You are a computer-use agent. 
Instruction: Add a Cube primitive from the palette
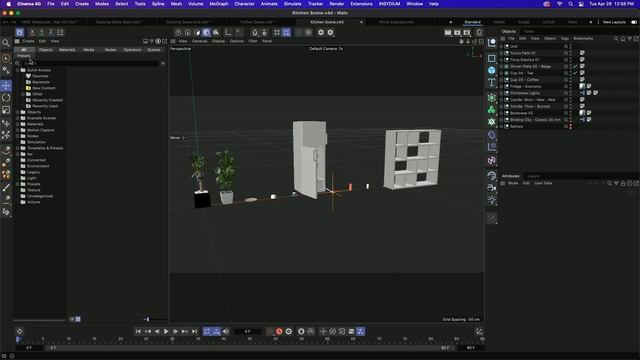[491, 70]
